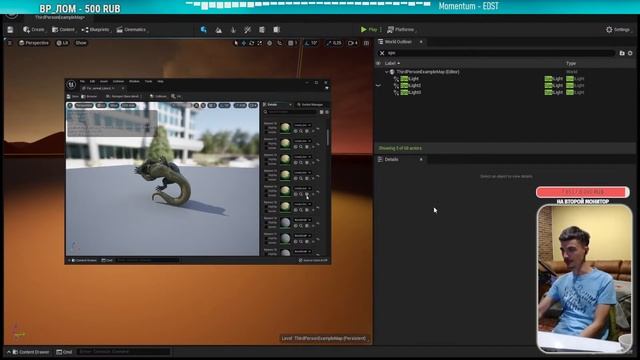This screenshot has height=360, width=640.
Task: Create new folder in World Outliner
Action: click(x=622, y=53)
